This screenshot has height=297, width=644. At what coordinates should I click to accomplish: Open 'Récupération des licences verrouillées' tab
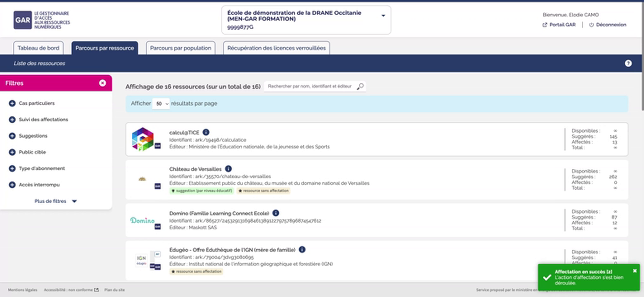pyautogui.click(x=277, y=48)
